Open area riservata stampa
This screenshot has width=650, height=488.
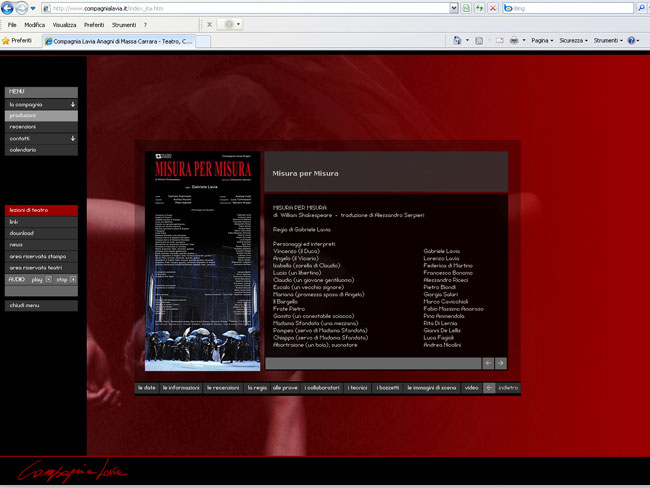tap(41, 257)
